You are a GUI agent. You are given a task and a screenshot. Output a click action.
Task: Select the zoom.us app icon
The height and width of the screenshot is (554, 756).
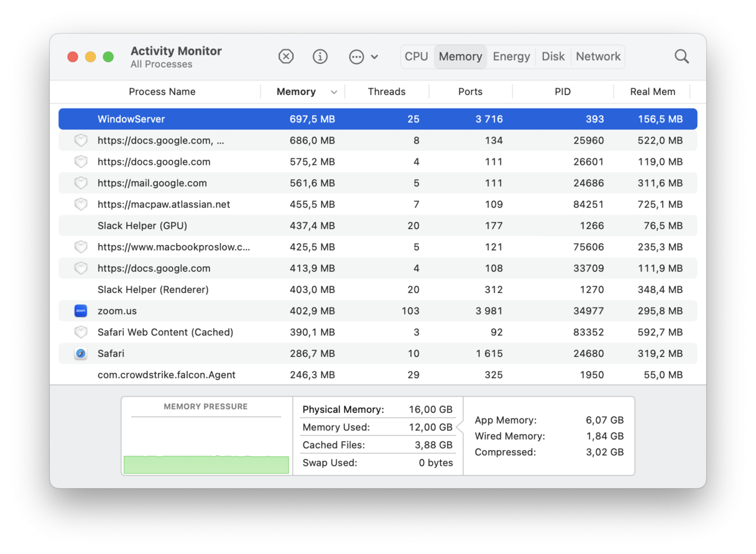click(80, 310)
